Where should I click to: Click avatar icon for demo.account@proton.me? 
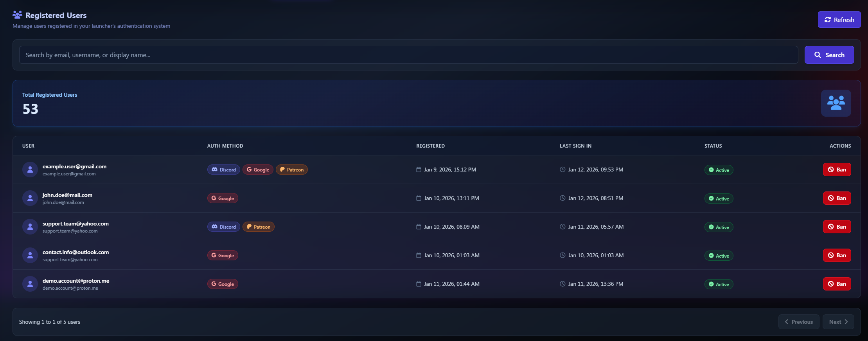30,284
